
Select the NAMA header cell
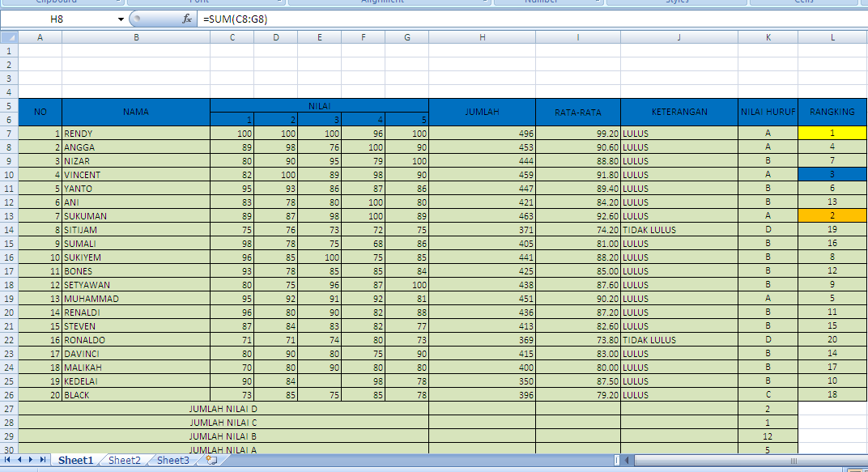(x=136, y=113)
